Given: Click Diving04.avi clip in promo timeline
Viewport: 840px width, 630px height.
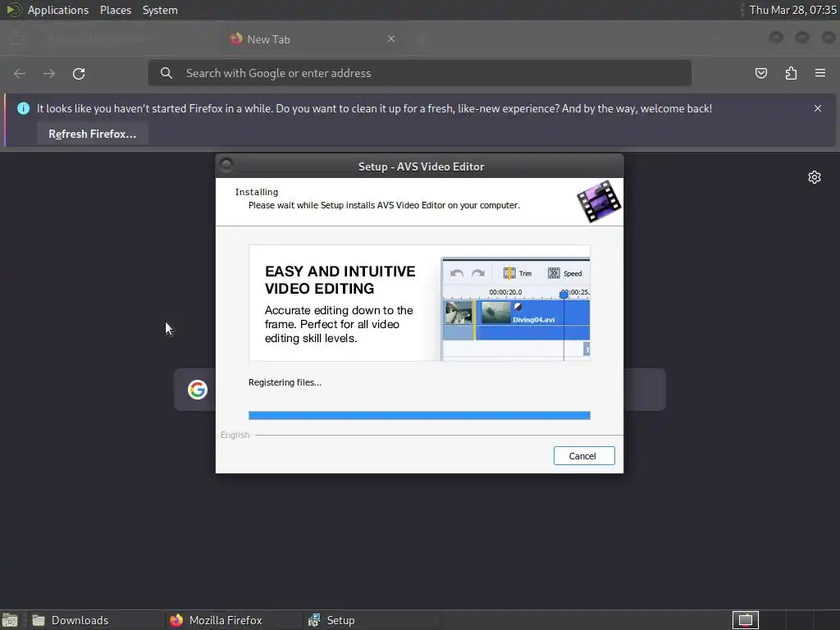Looking at the screenshot, I should click(533, 320).
